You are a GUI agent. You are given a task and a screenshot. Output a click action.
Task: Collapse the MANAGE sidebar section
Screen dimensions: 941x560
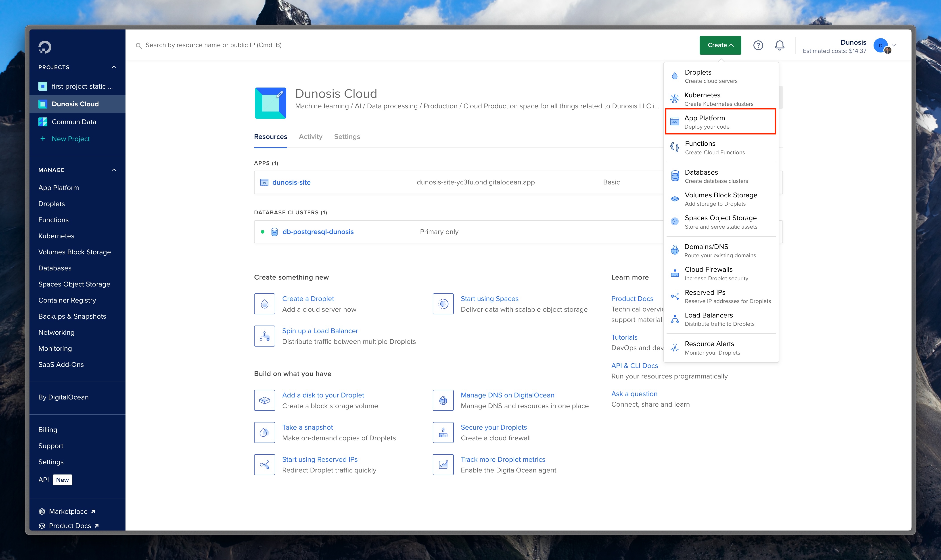114,170
